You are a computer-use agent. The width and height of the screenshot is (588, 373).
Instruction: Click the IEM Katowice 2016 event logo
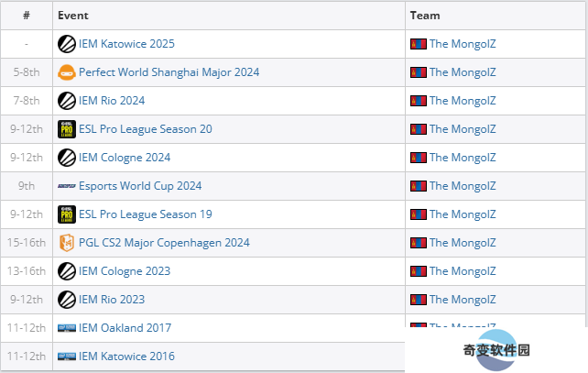pyautogui.click(x=67, y=357)
